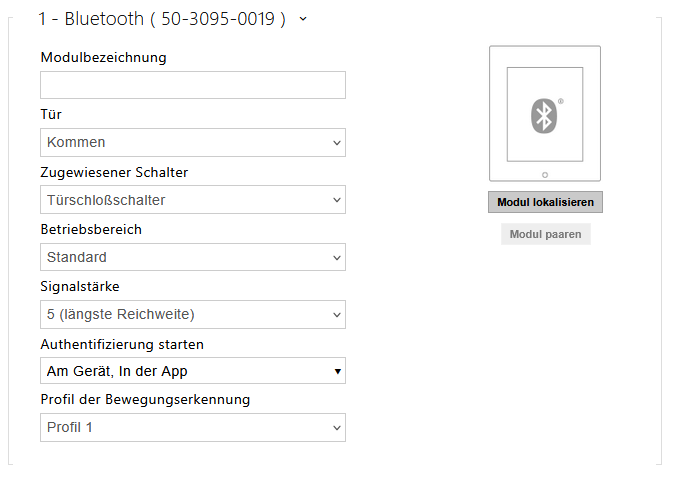Click the 1 - Bluetooth section title
This screenshot has height=479, width=676.
(161, 19)
